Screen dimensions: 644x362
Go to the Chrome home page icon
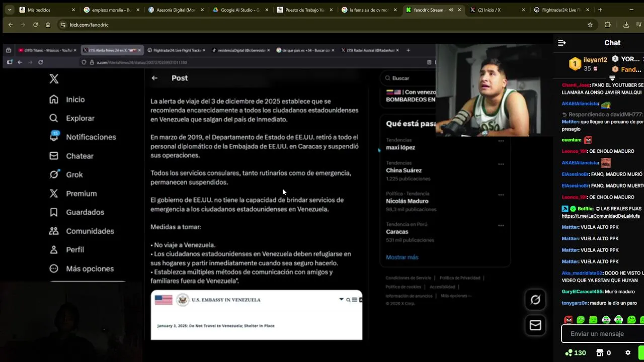pyautogui.click(x=48, y=25)
